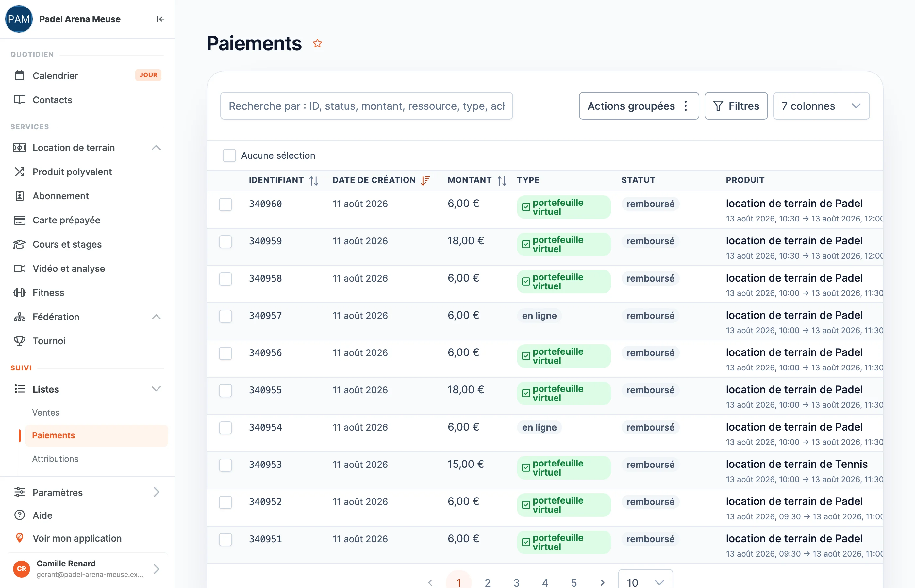Go to page 5 of payments
Image resolution: width=915 pixels, height=588 pixels.
tap(574, 582)
